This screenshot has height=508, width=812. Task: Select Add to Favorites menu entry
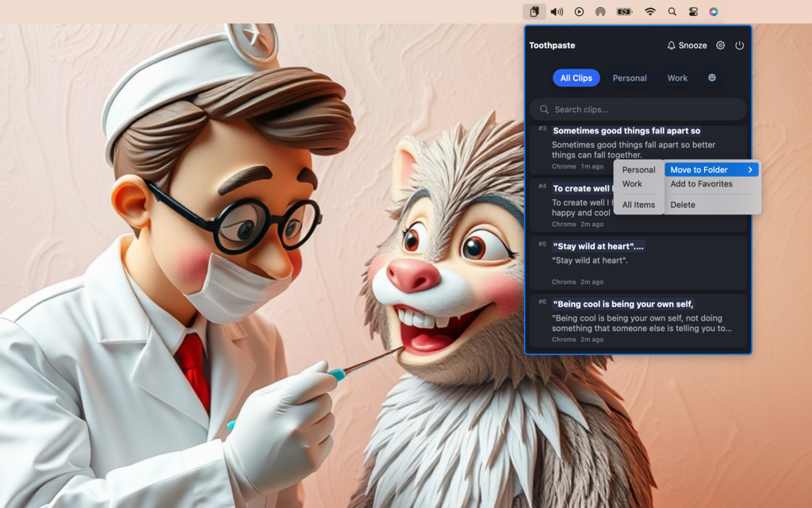tap(701, 184)
